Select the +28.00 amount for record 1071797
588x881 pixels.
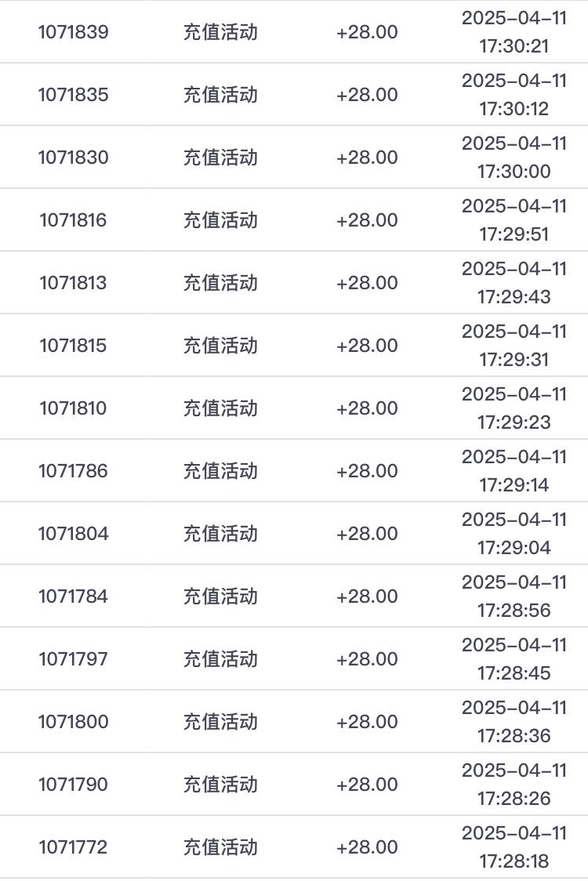click(367, 659)
